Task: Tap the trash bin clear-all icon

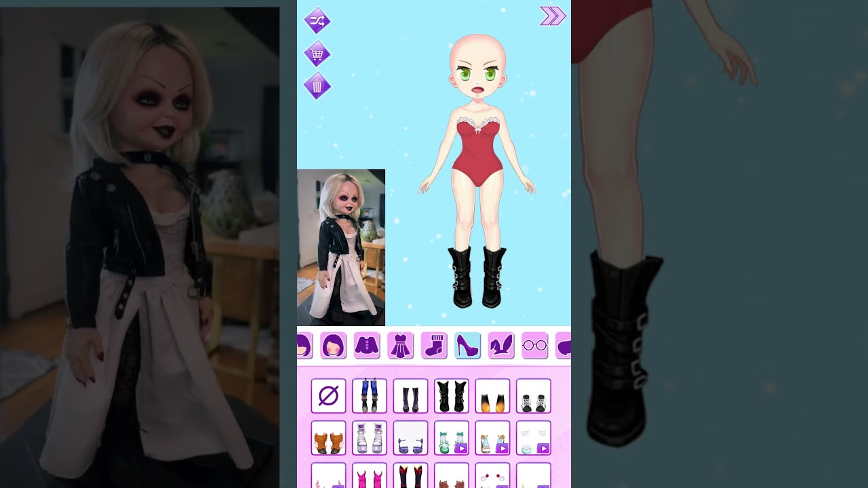Action: 317,85
